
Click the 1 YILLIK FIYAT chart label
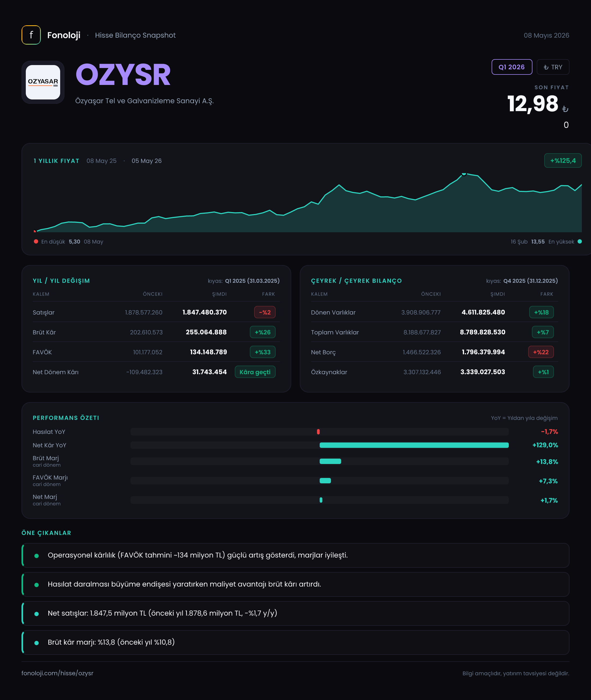coord(56,161)
